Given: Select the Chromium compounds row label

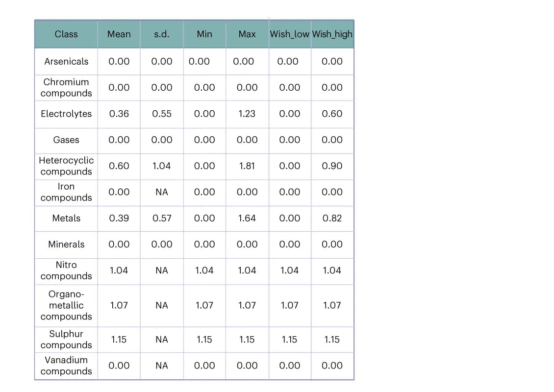Looking at the screenshot, I should [x=66, y=88].
